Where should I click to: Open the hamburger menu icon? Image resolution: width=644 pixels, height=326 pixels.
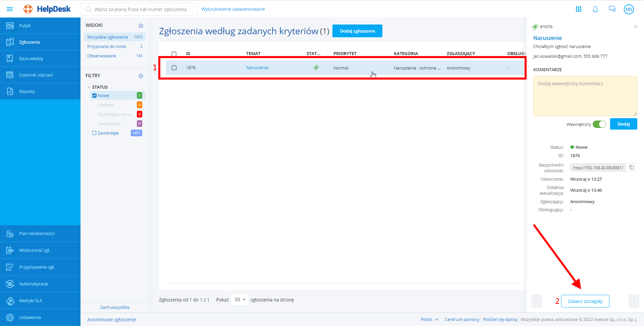(10, 9)
